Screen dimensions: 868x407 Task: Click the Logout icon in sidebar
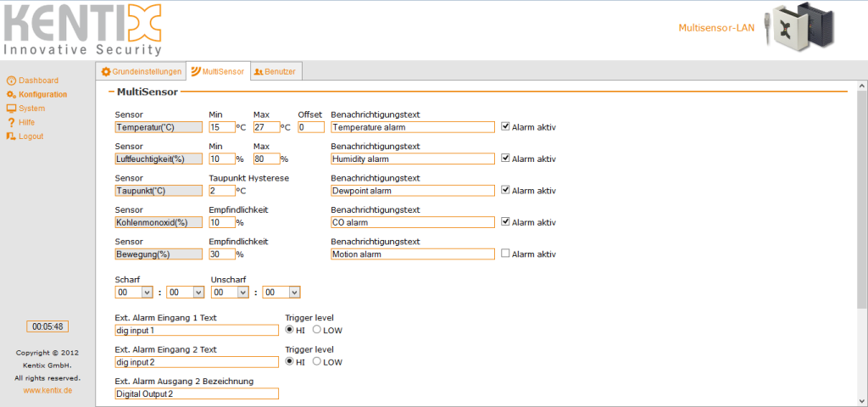[x=11, y=137]
